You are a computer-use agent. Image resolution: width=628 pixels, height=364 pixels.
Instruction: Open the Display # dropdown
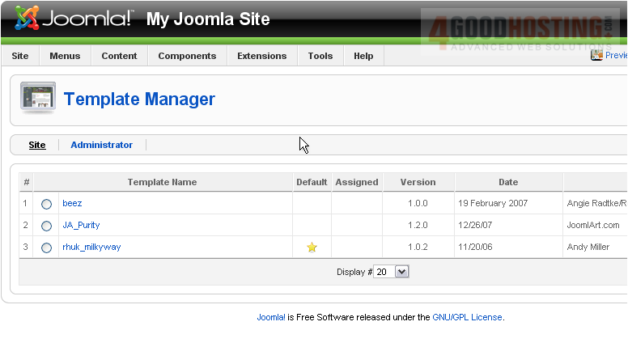pyautogui.click(x=392, y=272)
